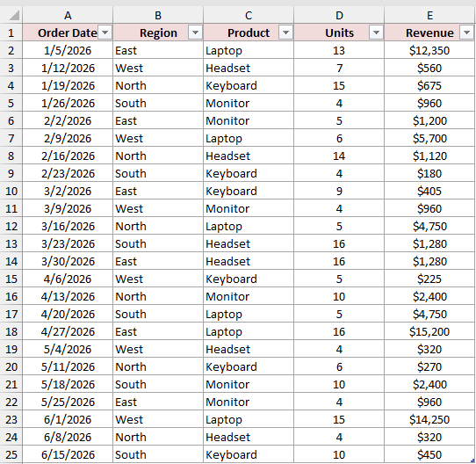Viewport: 476px width, 464px height.
Task: Select revenue cell $225
Action: 429,279
